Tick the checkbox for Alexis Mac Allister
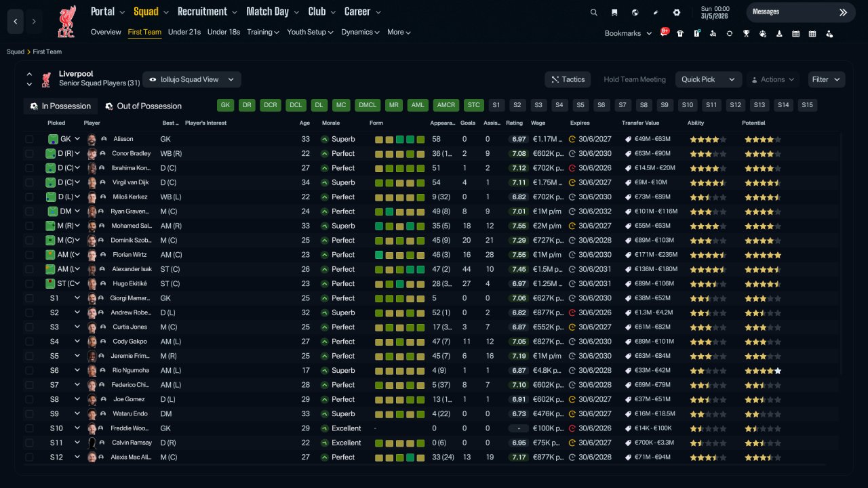868x488 pixels. [x=29, y=457]
